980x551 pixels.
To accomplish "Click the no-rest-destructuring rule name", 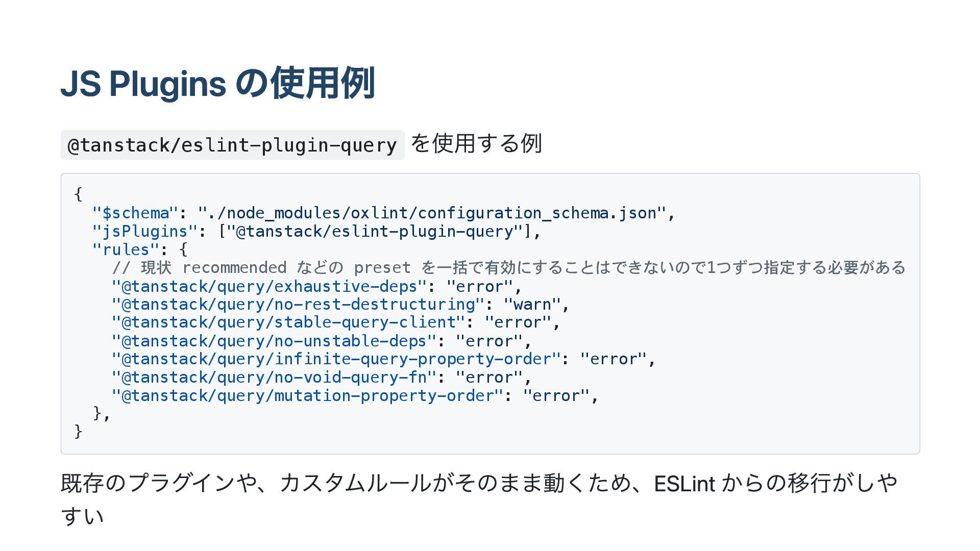I will pyautogui.click(x=298, y=305).
